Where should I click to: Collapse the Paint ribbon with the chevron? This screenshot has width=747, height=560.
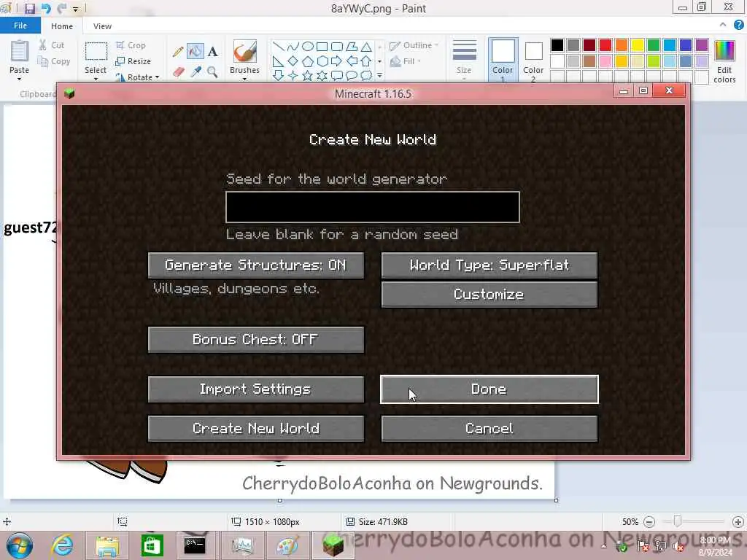pyautogui.click(x=723, y=25)
